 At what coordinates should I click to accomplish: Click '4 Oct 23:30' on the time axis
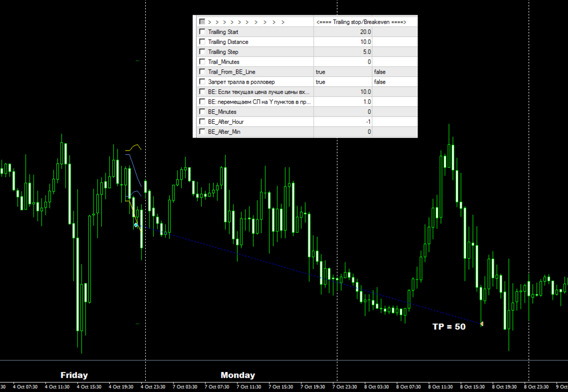point(153,387)
